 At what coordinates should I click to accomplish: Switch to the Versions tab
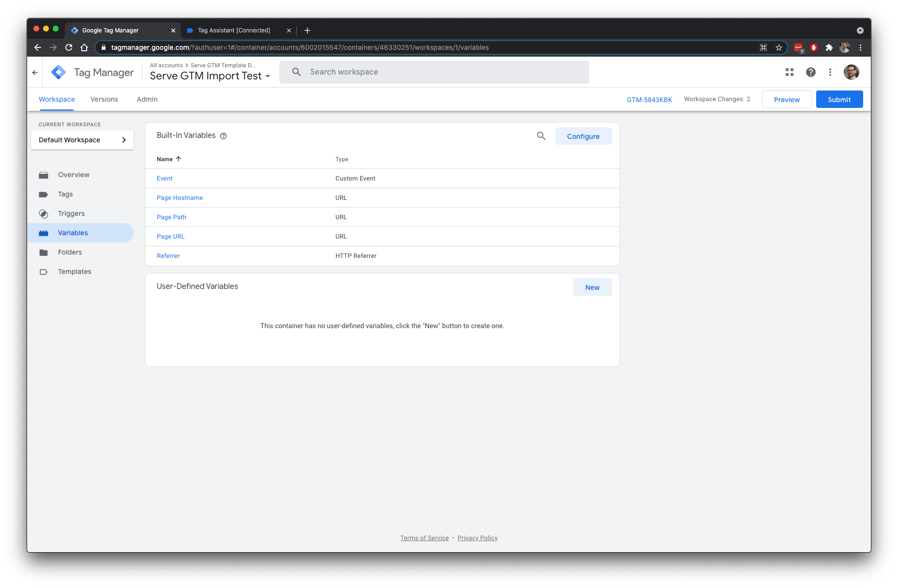point(104,99)
